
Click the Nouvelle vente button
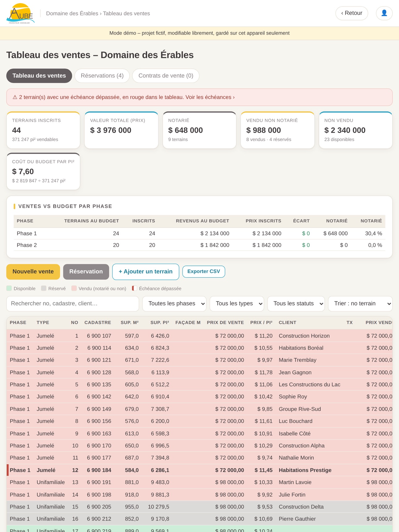[33, 272]
